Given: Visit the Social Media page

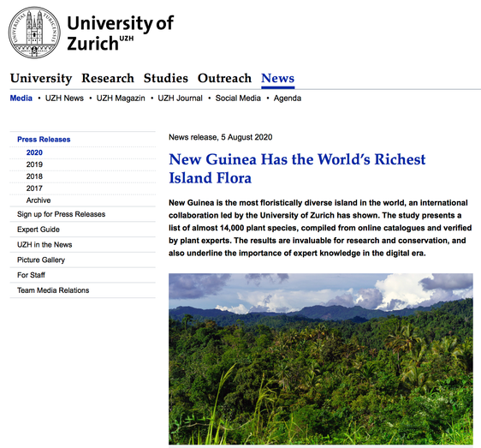Looking at the screenshot, I should [x=238, y=98].
